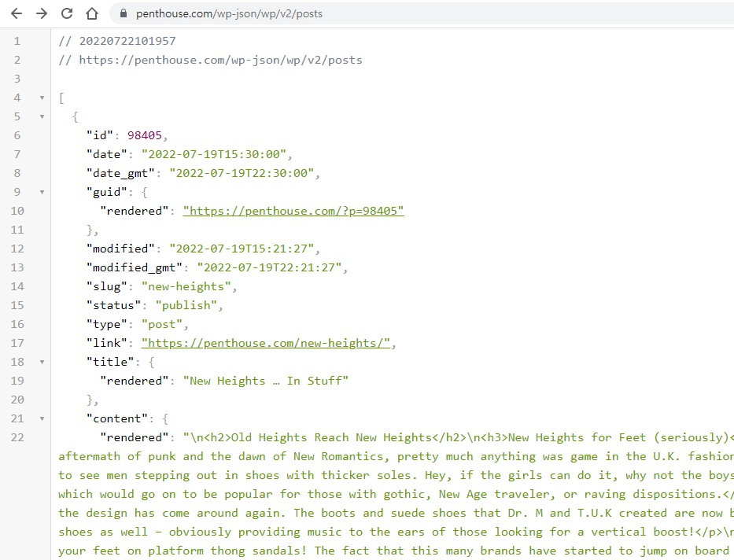The image size is (734, 560).
Task: Click line number 1 in the gutter
Action: 17,41
